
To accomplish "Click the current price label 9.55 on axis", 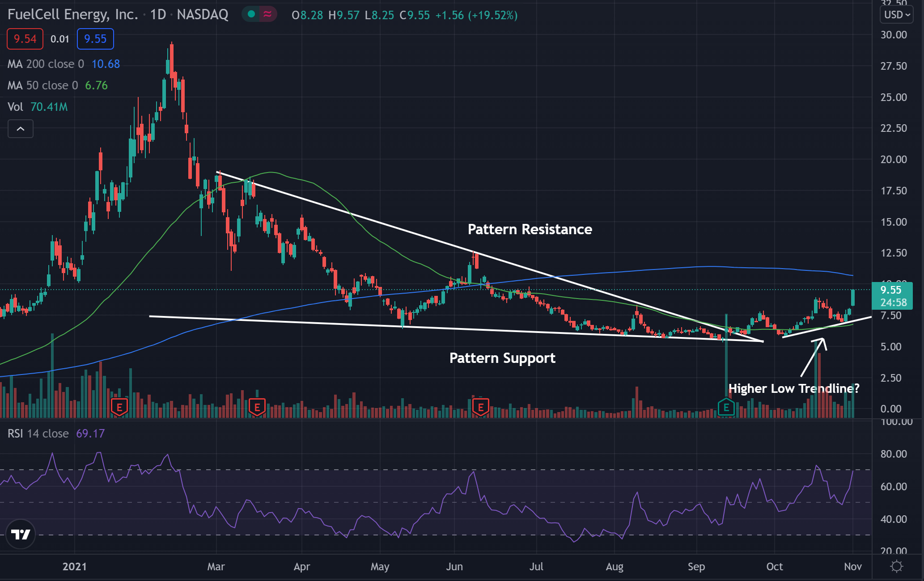I will (x=892, y=296).
